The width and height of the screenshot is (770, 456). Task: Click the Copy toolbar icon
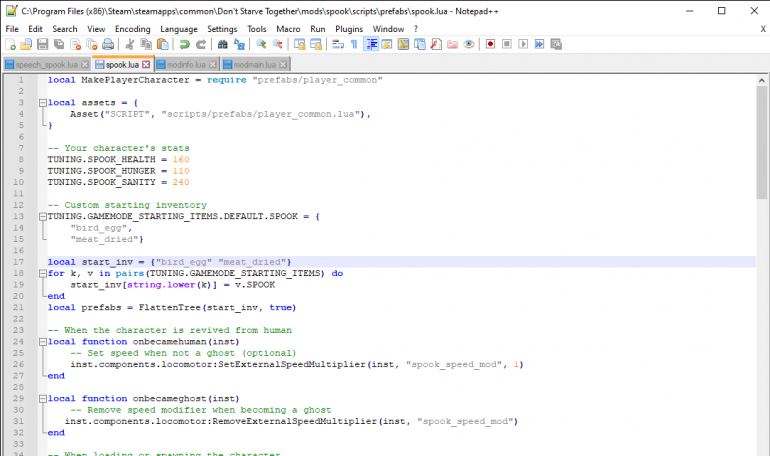click(x=146, y=45)
